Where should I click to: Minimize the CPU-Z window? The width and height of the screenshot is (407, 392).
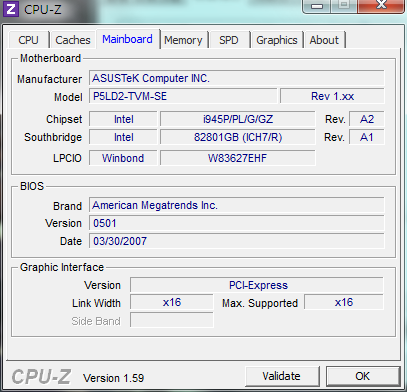[317, 6]
